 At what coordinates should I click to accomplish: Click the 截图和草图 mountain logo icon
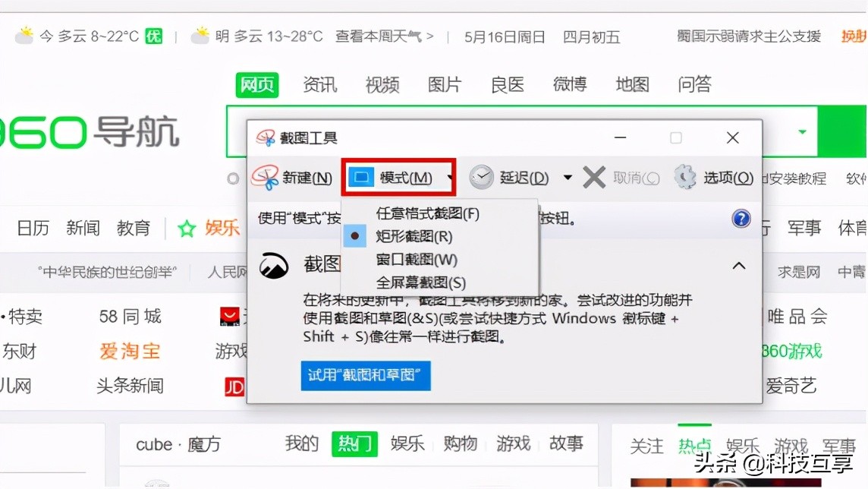pos(274,266)
